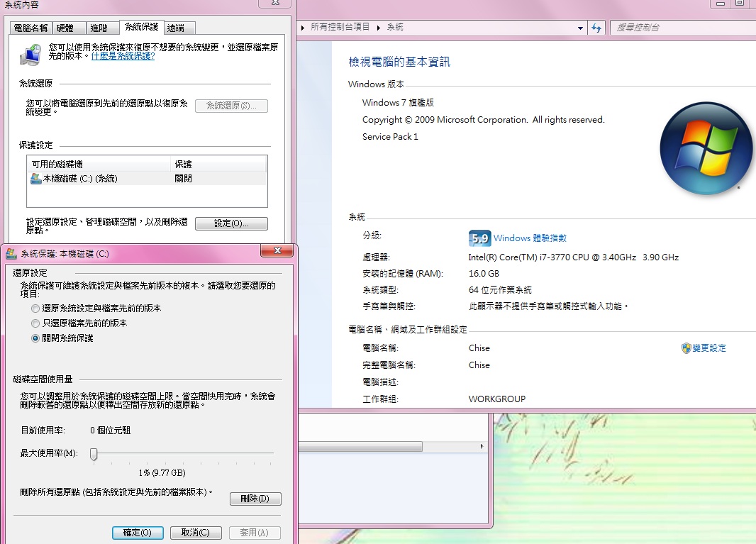Click the WORKGROUP value

(497, 399)
